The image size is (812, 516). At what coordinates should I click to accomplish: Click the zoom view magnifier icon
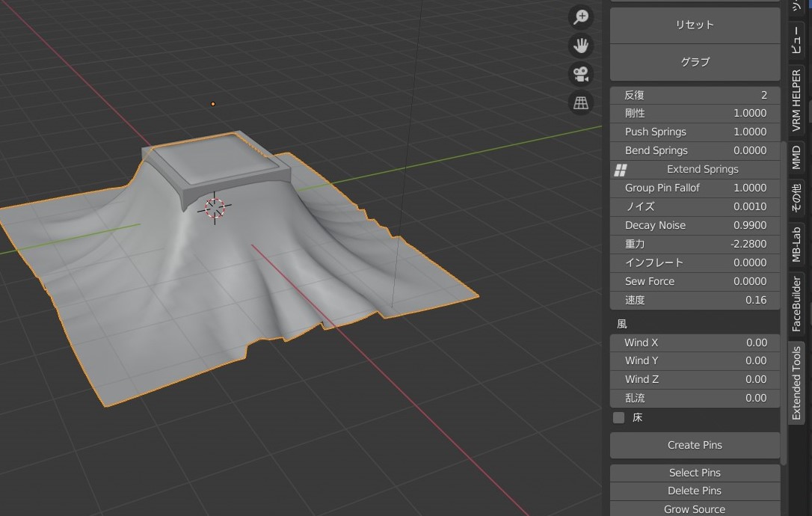(x=581, y=16)
